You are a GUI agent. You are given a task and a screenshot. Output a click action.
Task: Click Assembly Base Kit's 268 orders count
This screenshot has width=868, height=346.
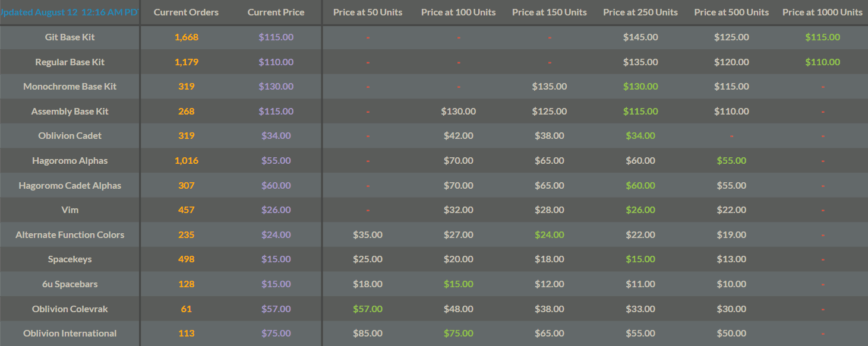pos(187,112)
